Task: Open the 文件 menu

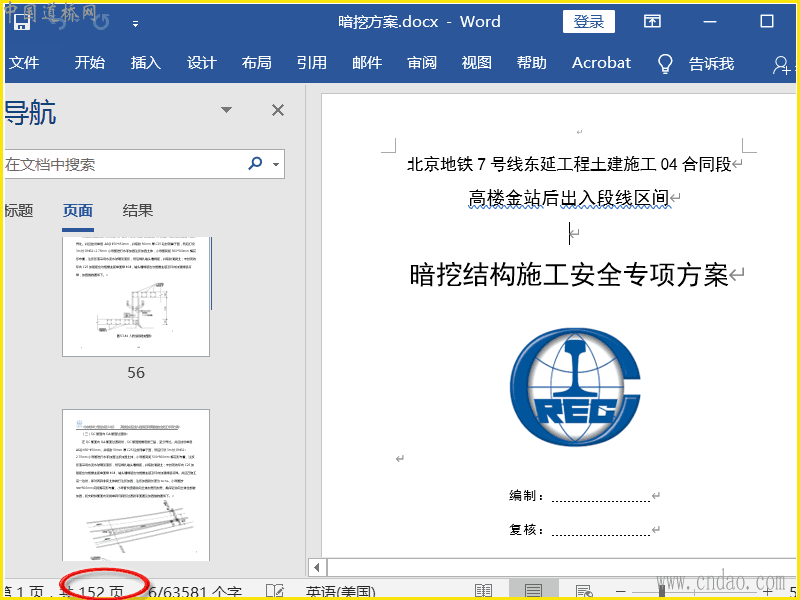Action: click(x=24, y=63)
